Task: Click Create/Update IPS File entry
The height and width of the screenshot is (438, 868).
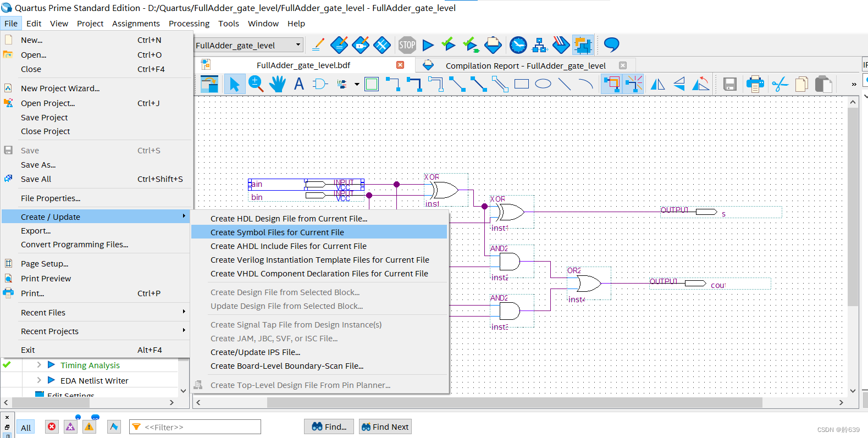Action: click(319, 352)
